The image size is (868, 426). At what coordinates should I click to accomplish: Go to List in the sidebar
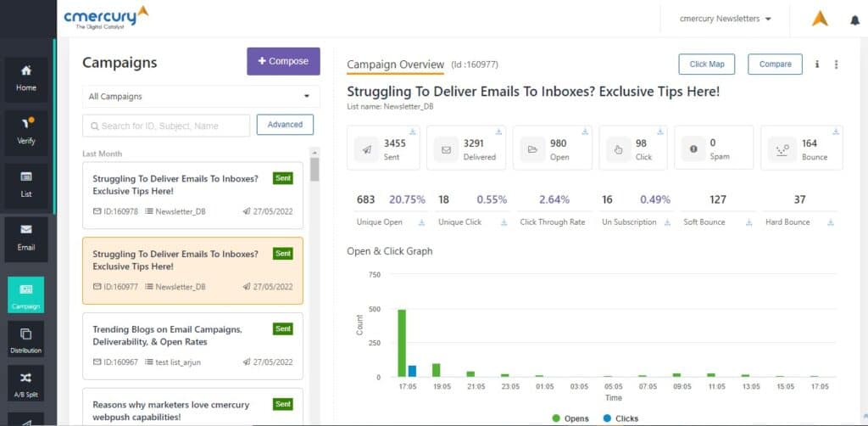point(26,183)
